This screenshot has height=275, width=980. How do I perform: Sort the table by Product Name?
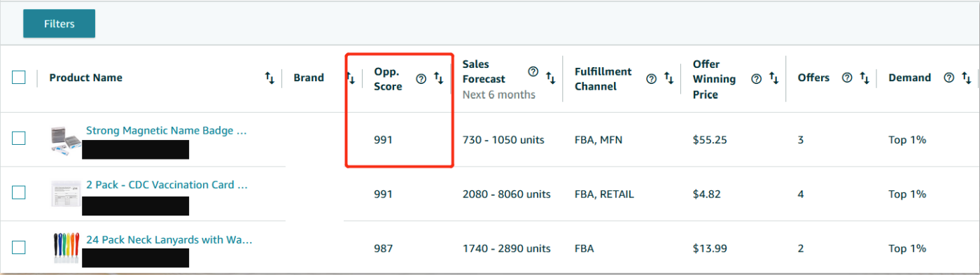click(269, 78)
